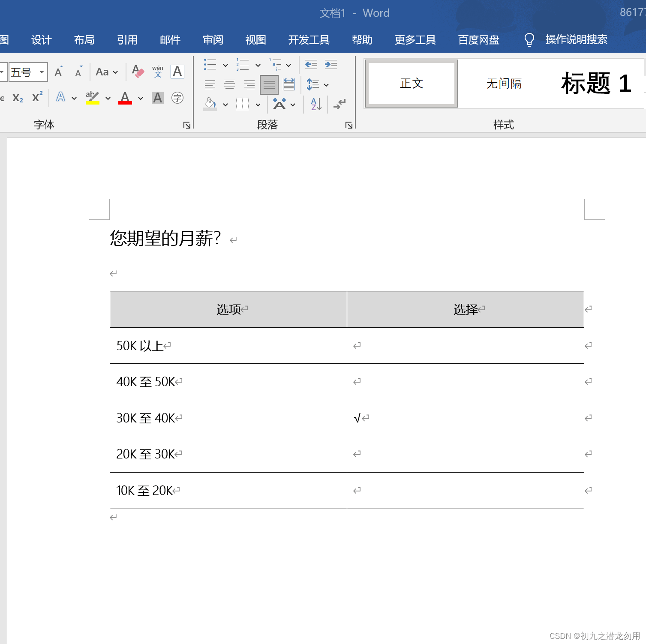Apply the 标题 1 style

click(x=596, y=84)
